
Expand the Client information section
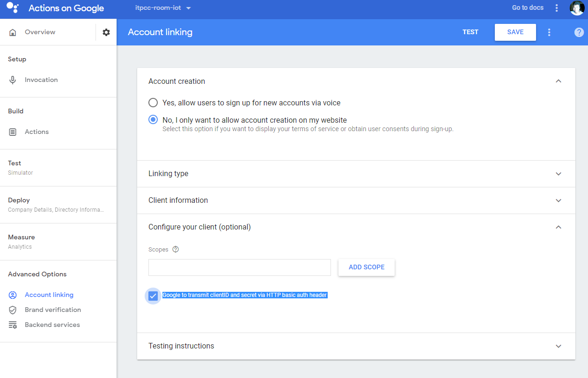558,200
